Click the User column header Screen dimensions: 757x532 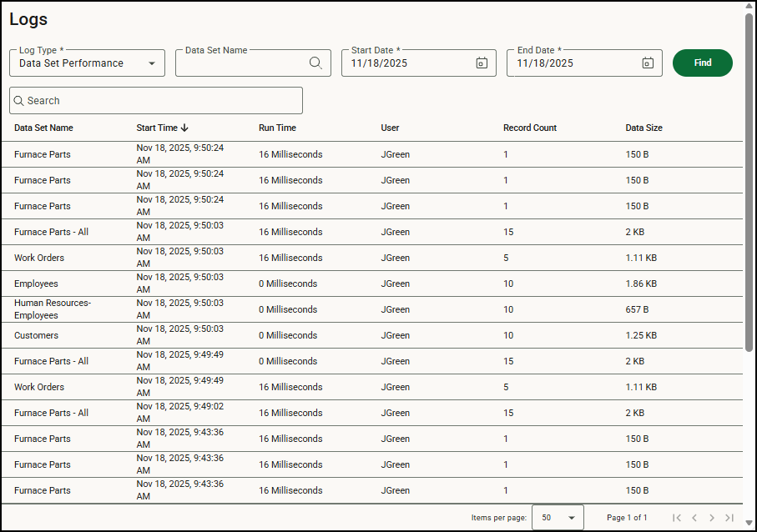tap(390, 128)
